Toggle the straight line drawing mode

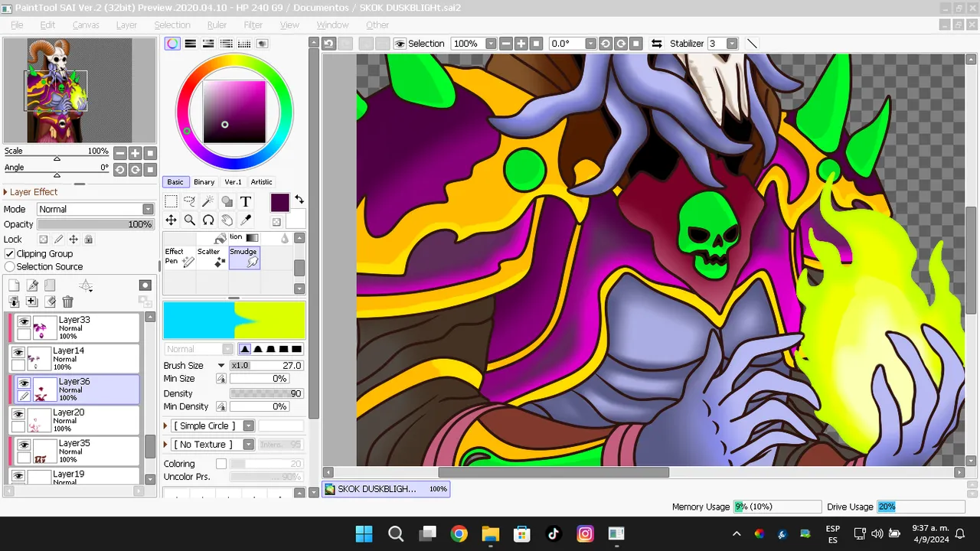pyautogui.click(x=752, y=44)
